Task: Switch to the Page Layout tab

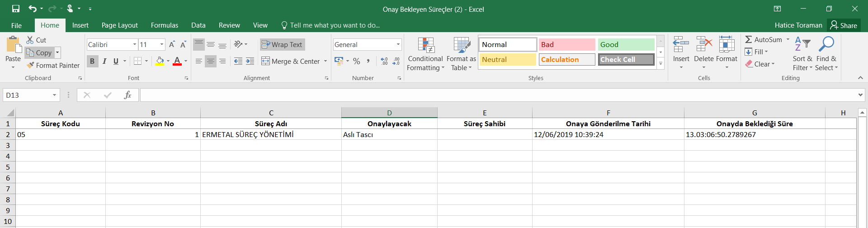Action: (x=119, y=25)
